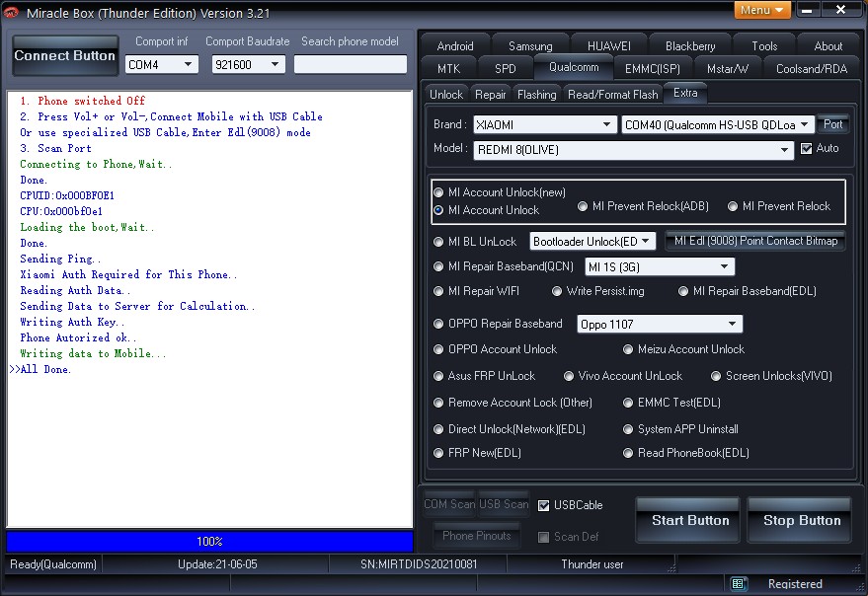The image size is (868, 596).
Task: Select Direct Unlock(Network)(EDL) radio option
Action: click(438, 429)
